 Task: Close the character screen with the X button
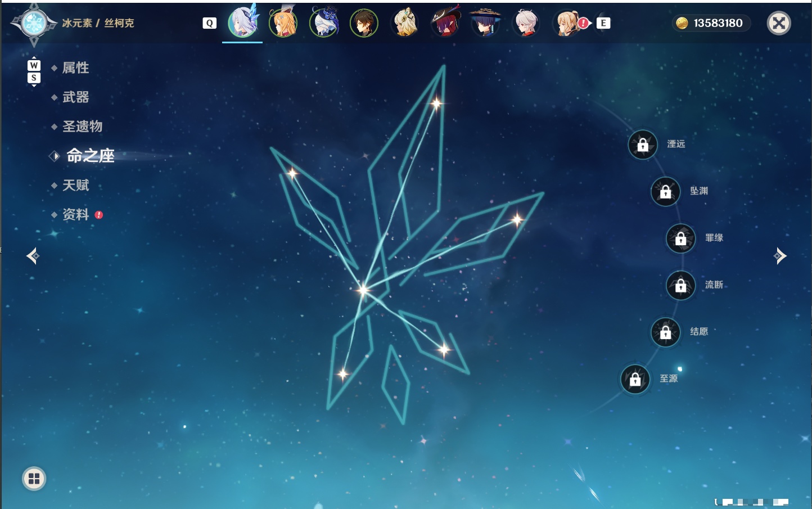coord(779,23)
